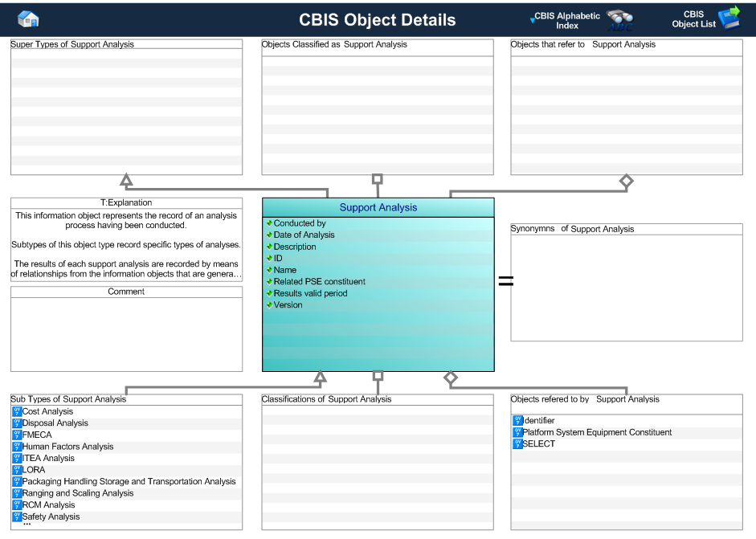Open the Ranging and Scaling Analysis subtype
This screenshot has width=756, height=539.
click(x=78, y=492)
